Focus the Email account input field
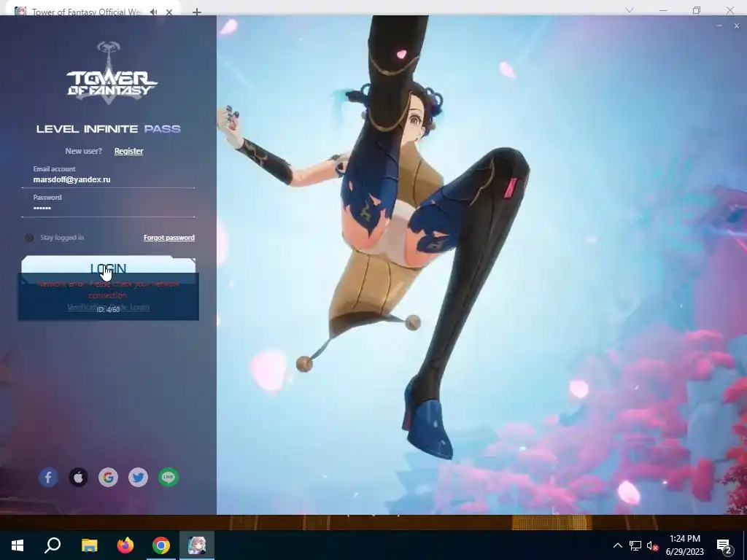The height and width of the screenshot is (560, 747). tap(108, 179)
